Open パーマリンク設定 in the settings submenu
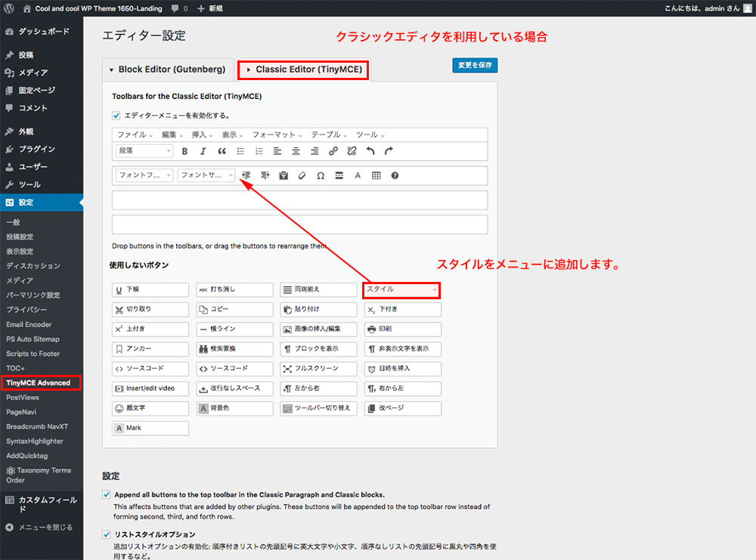This screenshot has height=560, width=756. tap(33, 295)
